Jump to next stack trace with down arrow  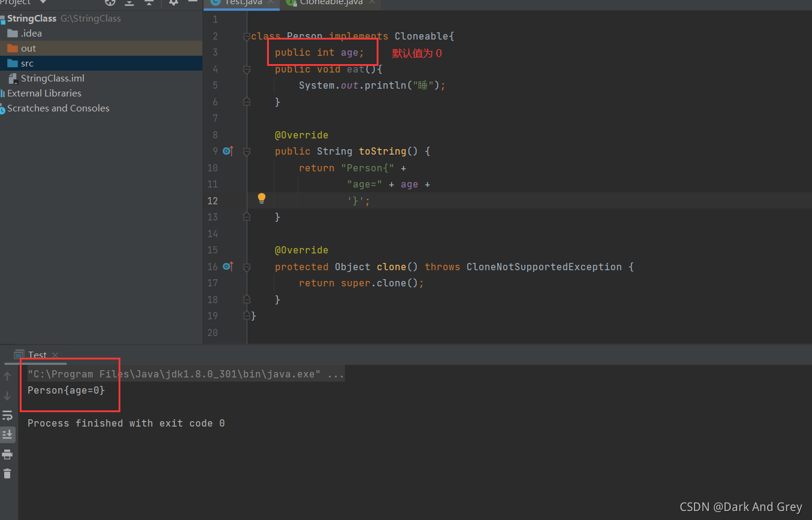(7, 395)
